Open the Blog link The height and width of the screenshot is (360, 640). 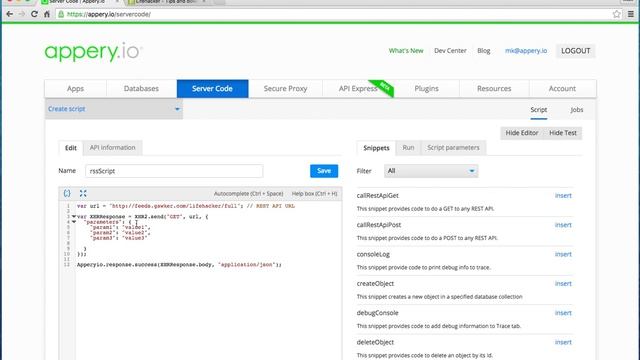pyautogui.click(x=484, y=51)
